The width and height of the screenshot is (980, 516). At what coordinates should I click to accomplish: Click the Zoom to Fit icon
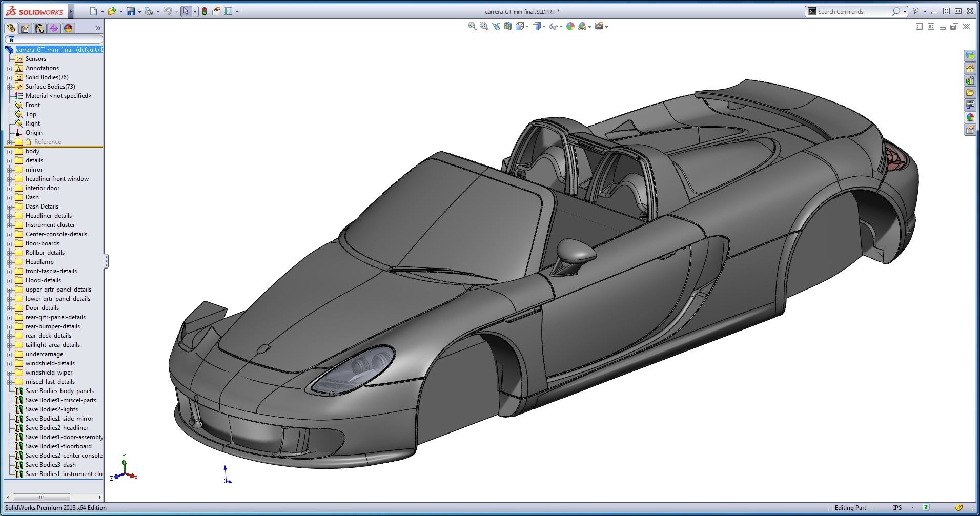coord(472,26)
